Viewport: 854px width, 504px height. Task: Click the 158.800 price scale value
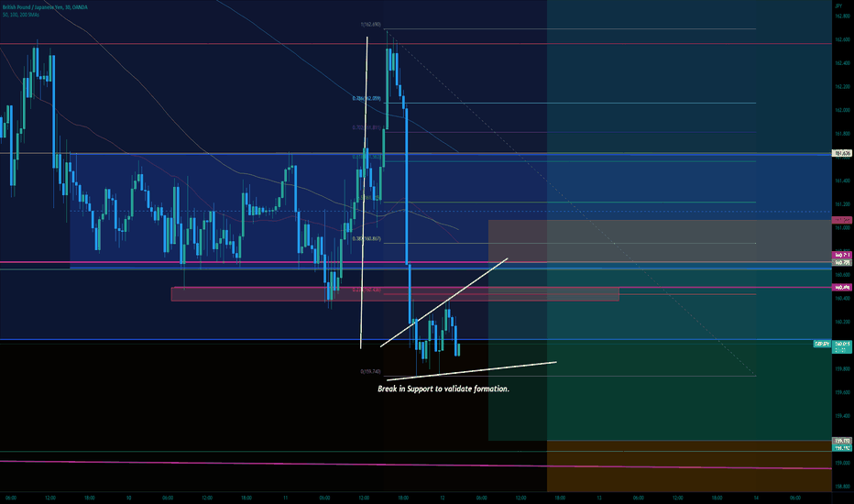(842, 487)
